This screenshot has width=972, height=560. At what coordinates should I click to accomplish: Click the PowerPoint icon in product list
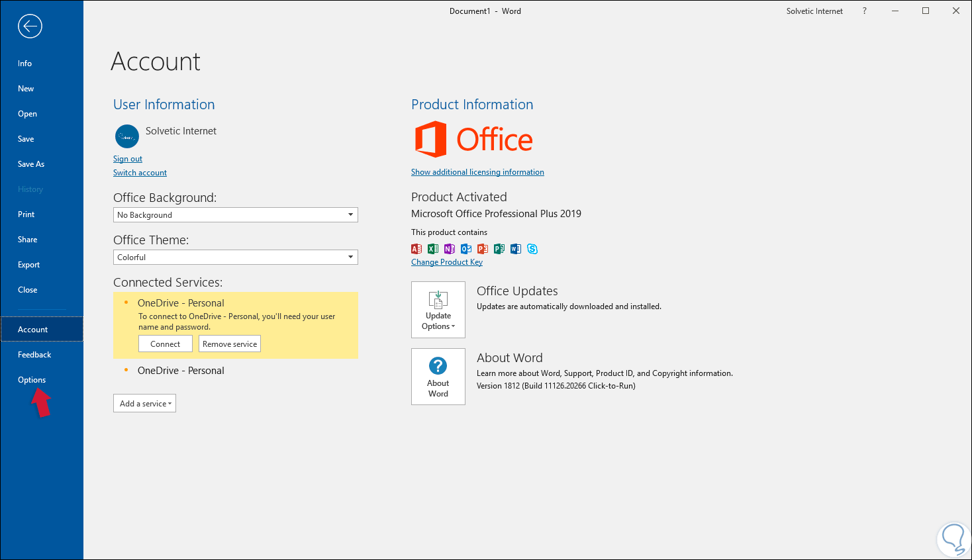[483, 249]
